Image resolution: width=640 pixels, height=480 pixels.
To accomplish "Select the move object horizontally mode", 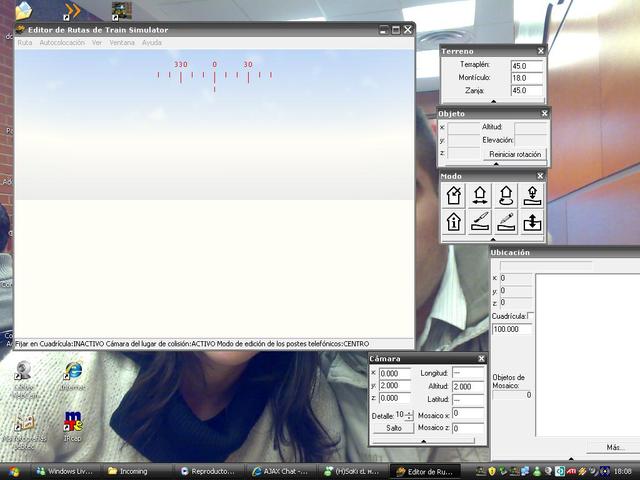I will click(480, 196).
